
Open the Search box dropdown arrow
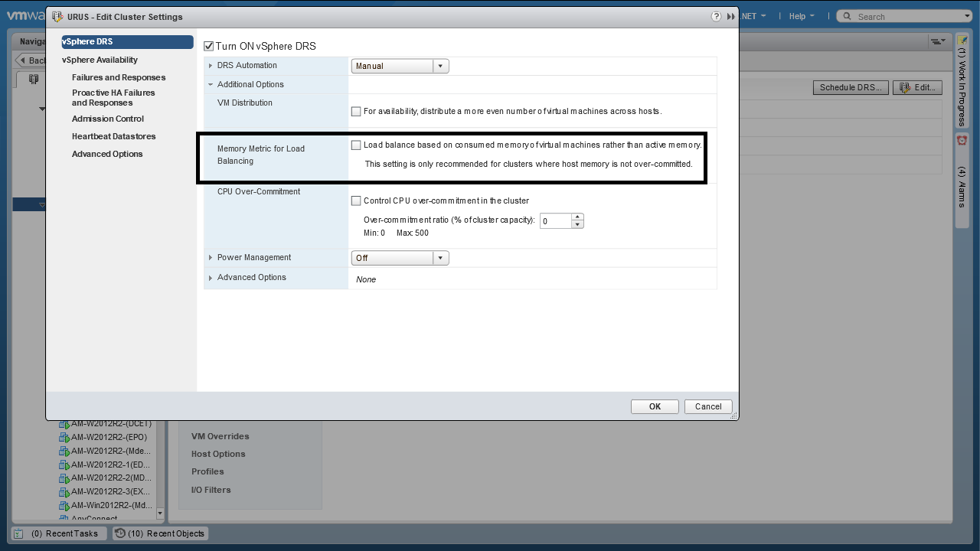(x=967, y=16)
